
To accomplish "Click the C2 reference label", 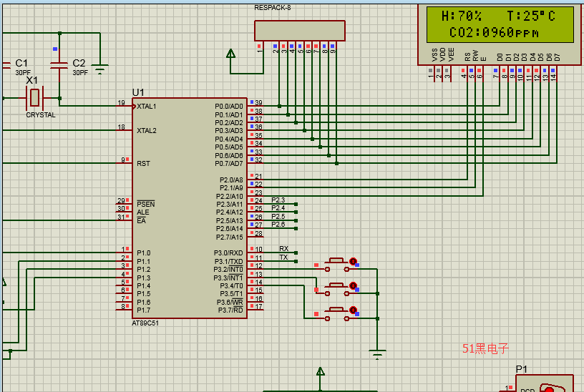I will pos(79,63).
